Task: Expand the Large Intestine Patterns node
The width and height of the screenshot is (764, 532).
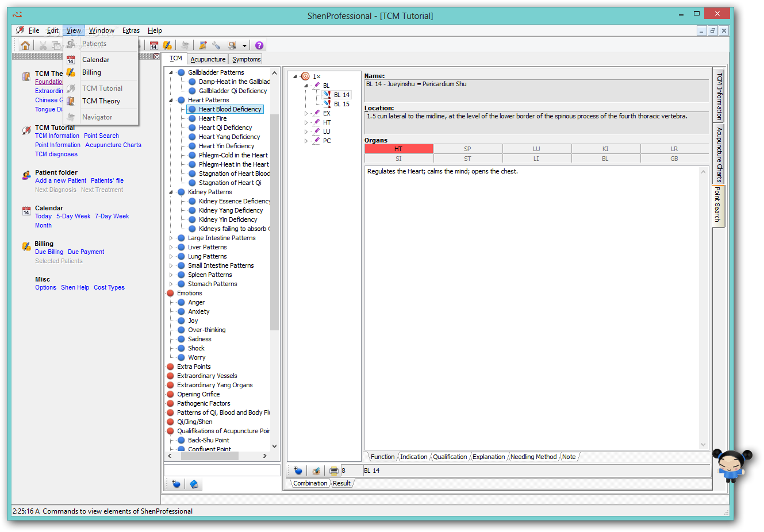Action: click(171, 238)
